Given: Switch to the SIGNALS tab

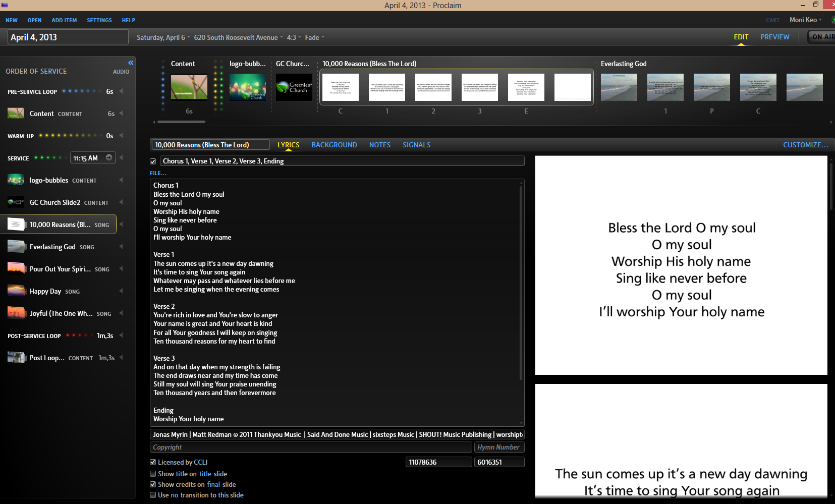Looking at the screenshot, I should (417, 145).
